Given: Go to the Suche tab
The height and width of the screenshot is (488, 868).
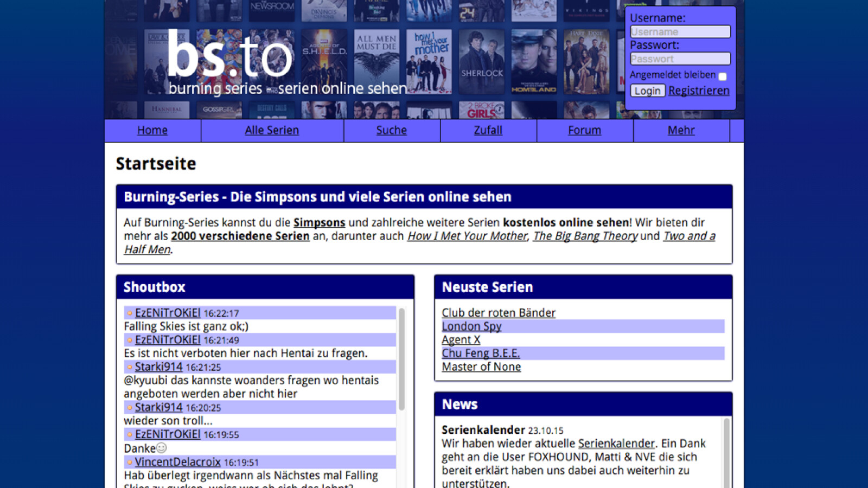Looking at the screenshot, I should pyautogui.click(x=391, y=130).
